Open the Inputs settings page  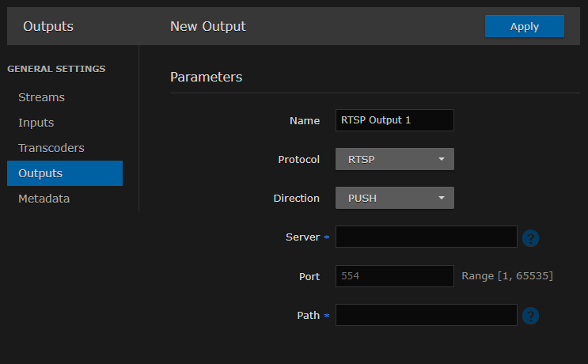tap(36, 123)
